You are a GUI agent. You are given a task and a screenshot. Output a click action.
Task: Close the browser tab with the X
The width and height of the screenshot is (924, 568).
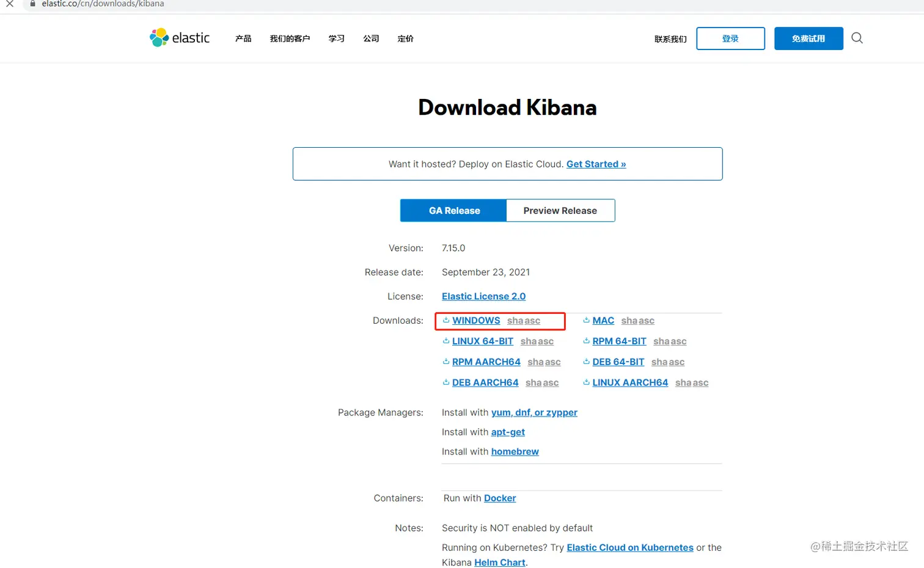(x=10, y=4)
